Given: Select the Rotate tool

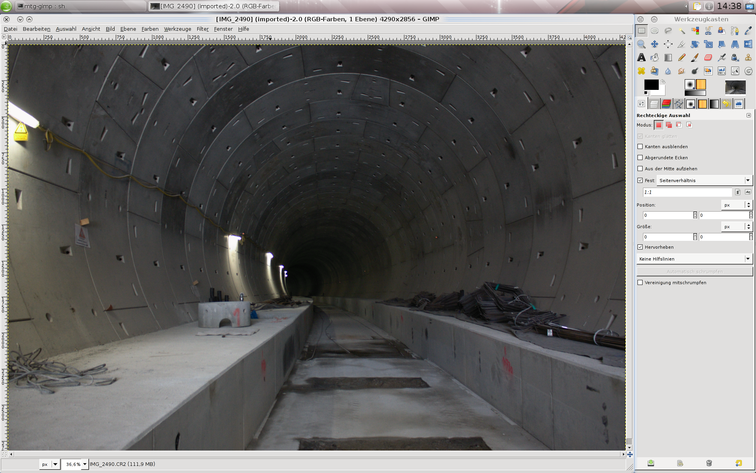Looking at the screenshot, I should pyautogui.click(x=695, y=44).
